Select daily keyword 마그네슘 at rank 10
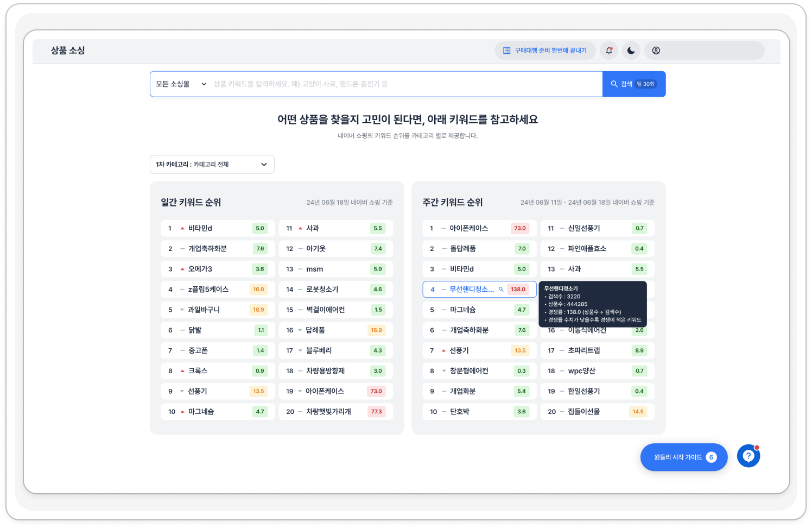This screenshot has height=528, width=812. (x=218, y=412)
